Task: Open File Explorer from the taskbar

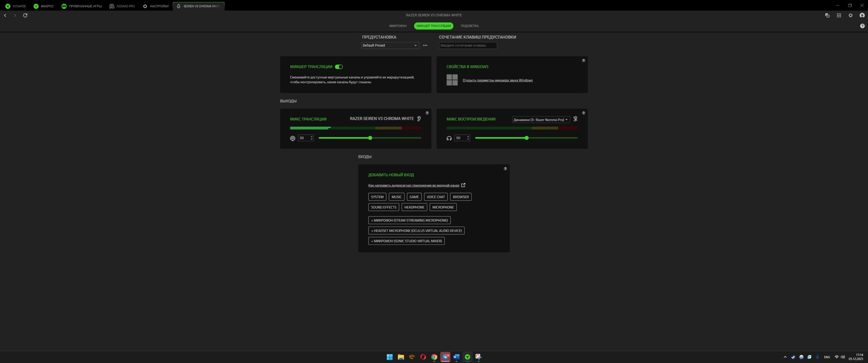Action: point(401,357)
